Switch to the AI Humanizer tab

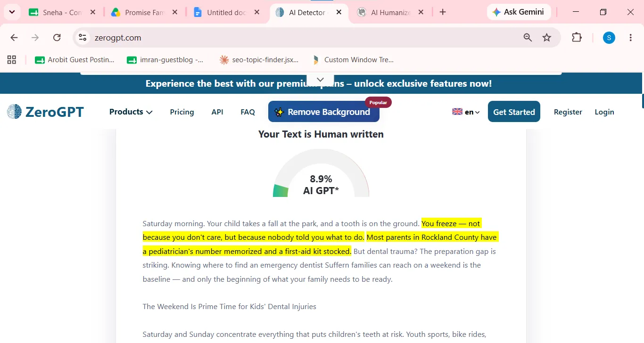click(390, 12)
